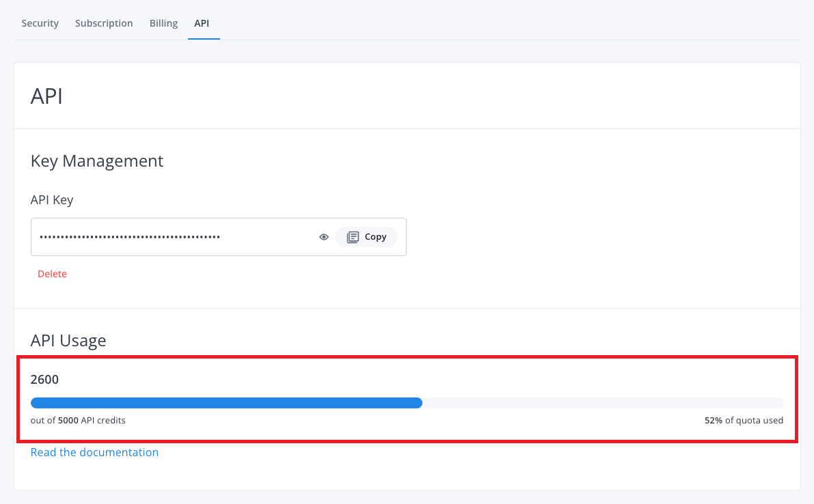This screenshot has height=504, width=814.
Task: Click the API Usage section heading
Action: pos(68,340)
